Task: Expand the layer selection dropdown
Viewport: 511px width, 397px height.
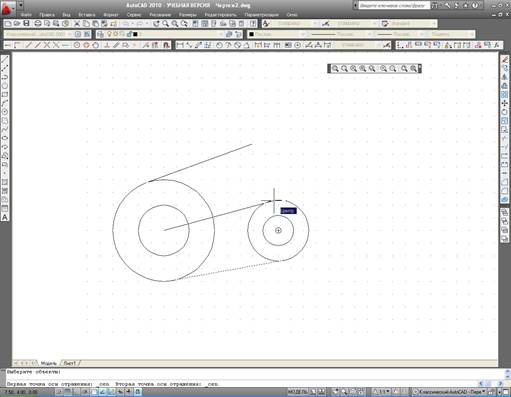Action: (x=221, y=34)
